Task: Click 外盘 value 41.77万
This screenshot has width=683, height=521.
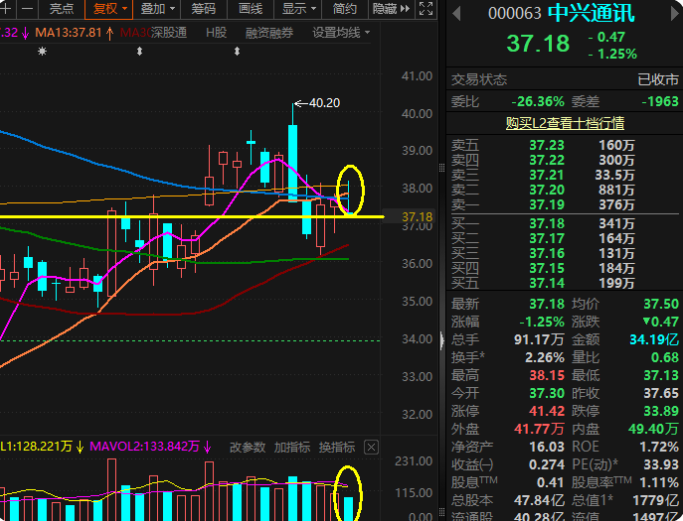Action: (x=539, y=429)
